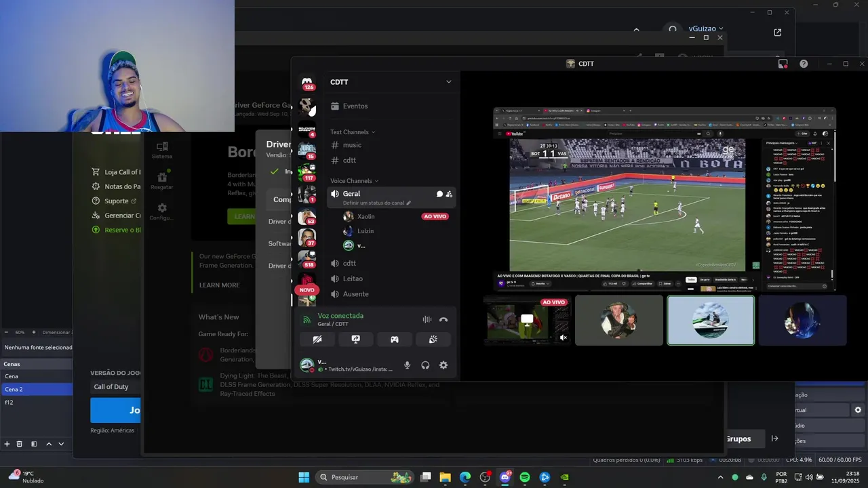
Task: Open Voz conectada connection details
Action: tap(340, 316)
